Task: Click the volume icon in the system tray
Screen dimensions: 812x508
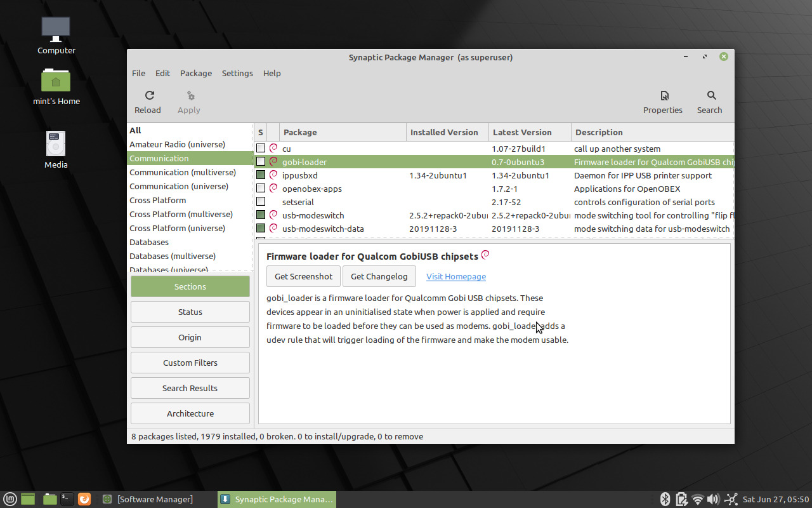Action: pos(713,499)
